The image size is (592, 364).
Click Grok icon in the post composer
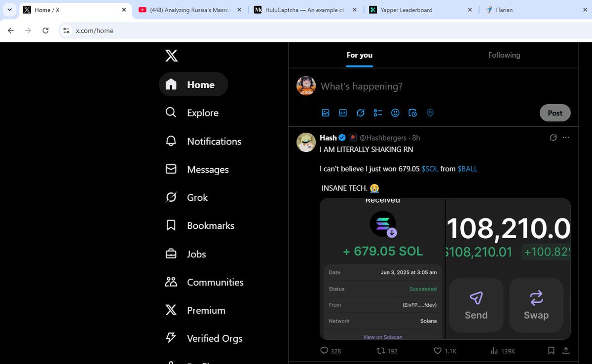pos(361,113)
